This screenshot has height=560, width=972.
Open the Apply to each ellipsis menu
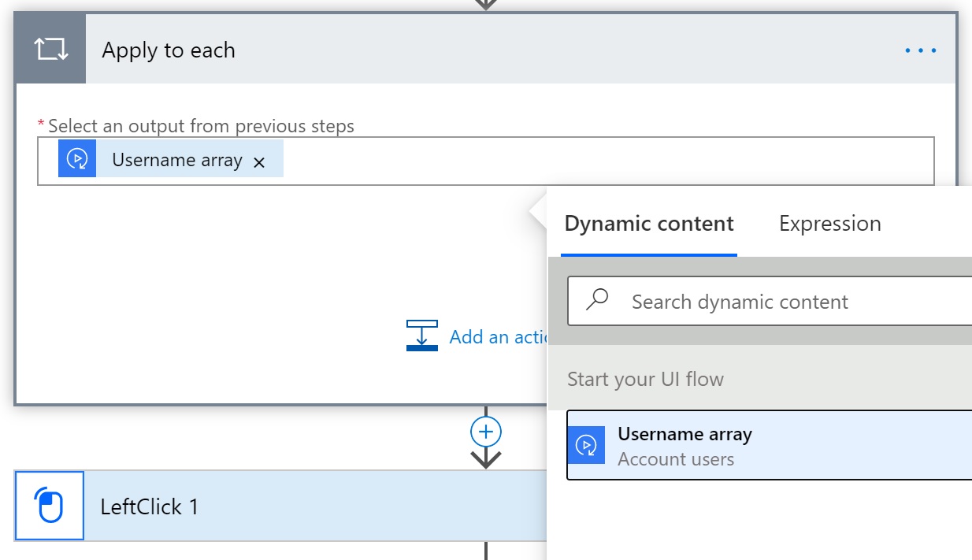[920, 50]
